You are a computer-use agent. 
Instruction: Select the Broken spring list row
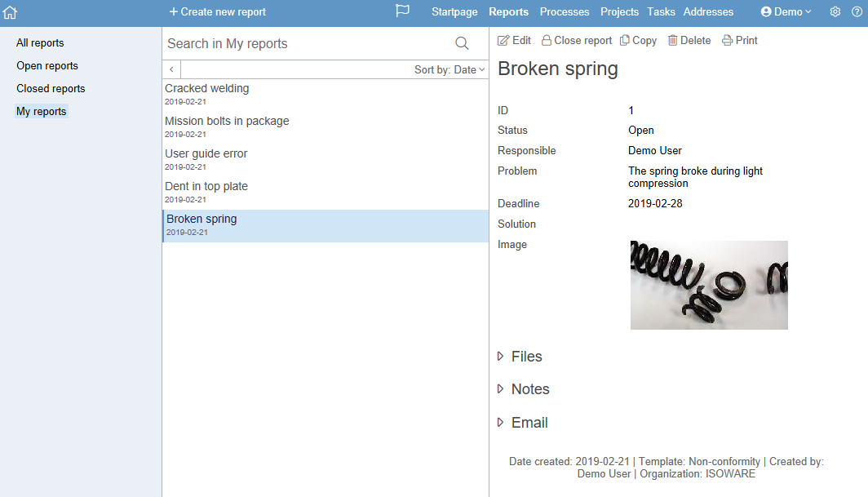pos(325,226)
